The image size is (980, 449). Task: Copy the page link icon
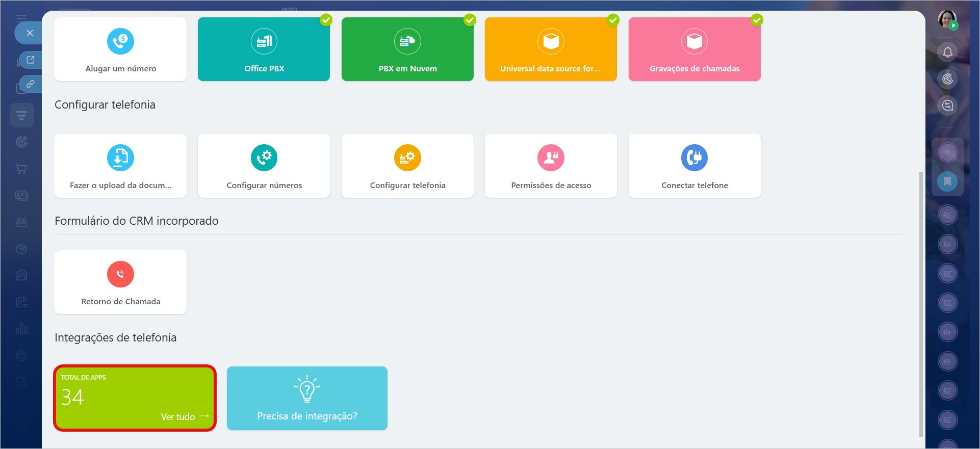click(31, 84)
